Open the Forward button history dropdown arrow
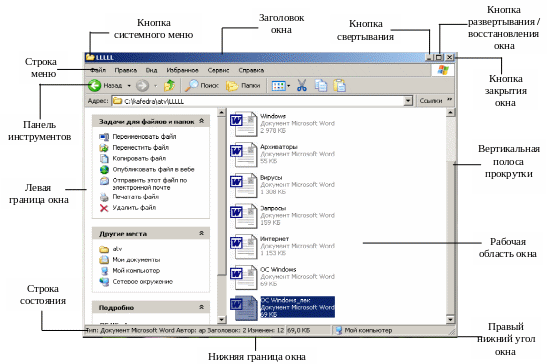The height and width of the screenshot is (364, 547). click(x=156, y=86)
